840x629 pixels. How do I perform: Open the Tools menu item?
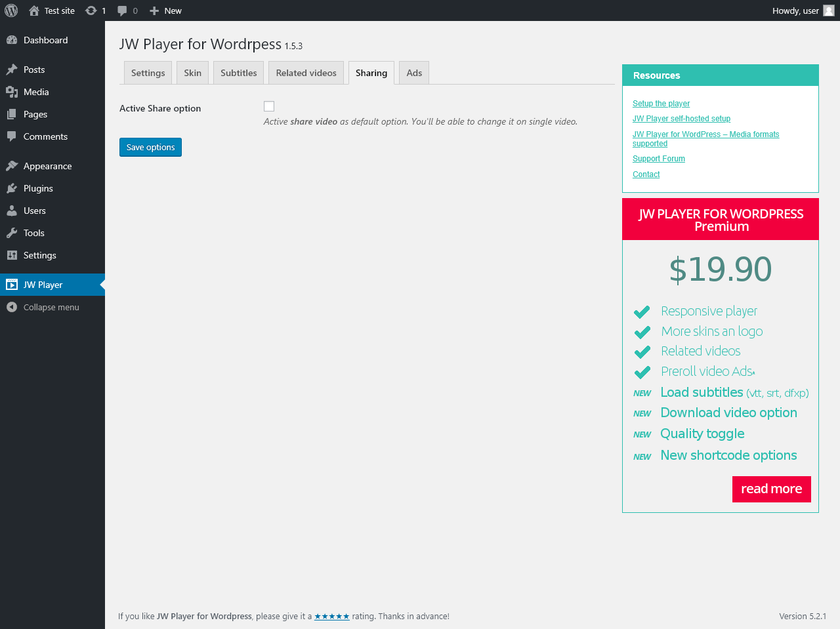(52, 233)
